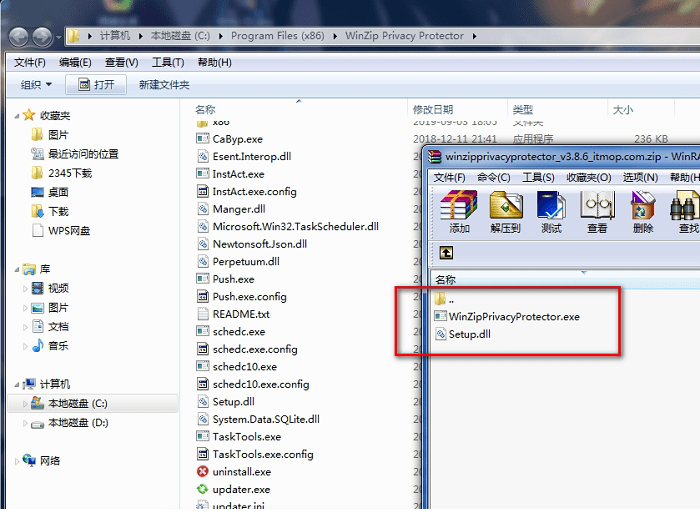This screenshot has width=700, height=529.
Task: Select TaskTools.exe in Explorer file list
Action: click(x=239, y=437)
